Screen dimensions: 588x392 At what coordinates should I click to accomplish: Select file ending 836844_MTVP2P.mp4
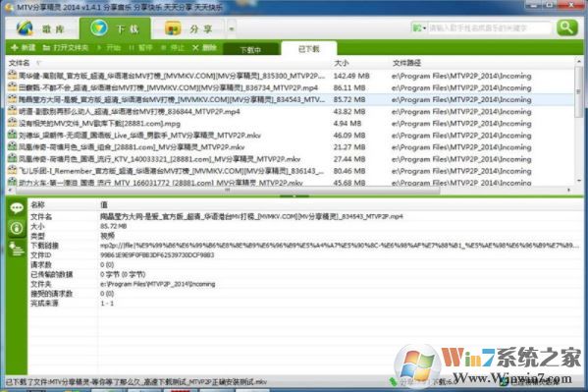pyautogui.click(x=129, y=112)
